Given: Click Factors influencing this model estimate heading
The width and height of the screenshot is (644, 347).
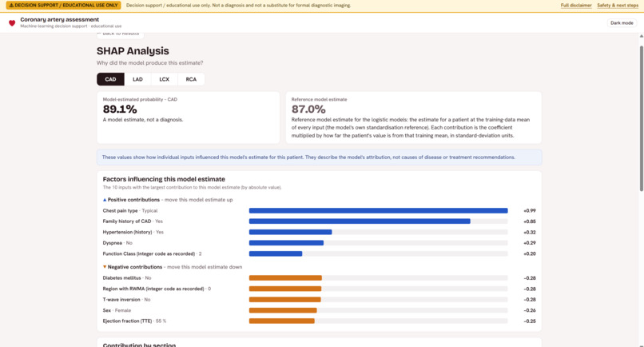Looking at the screenshot, I should pos(164,179).
